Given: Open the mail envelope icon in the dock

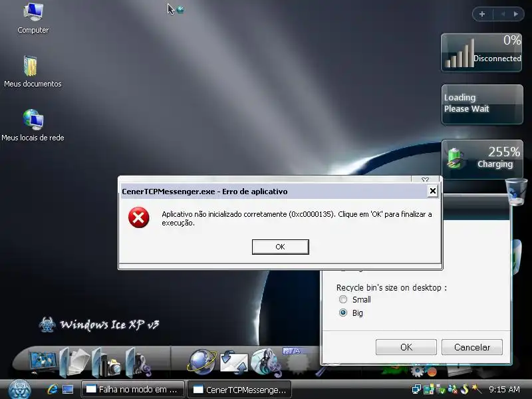Looking at the screenshot, I should pyautogui.click(x=233, y=363).
